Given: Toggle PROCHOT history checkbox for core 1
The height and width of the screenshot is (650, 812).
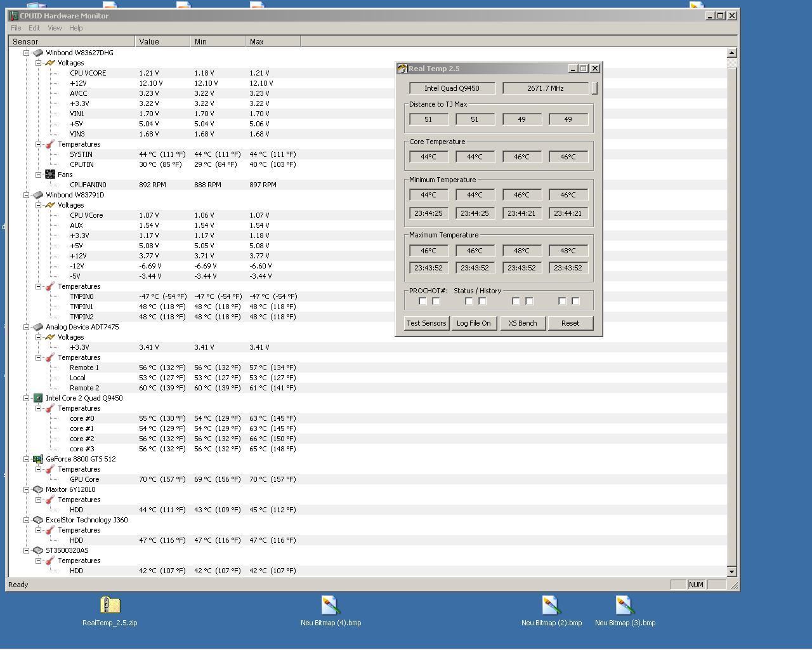Looking at the screenshot, I should [482, 301].
